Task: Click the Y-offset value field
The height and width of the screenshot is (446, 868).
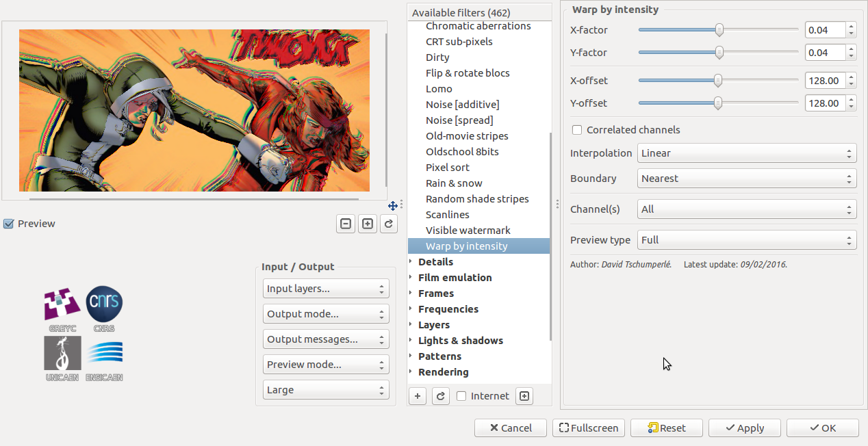Action: click(826, 103)
